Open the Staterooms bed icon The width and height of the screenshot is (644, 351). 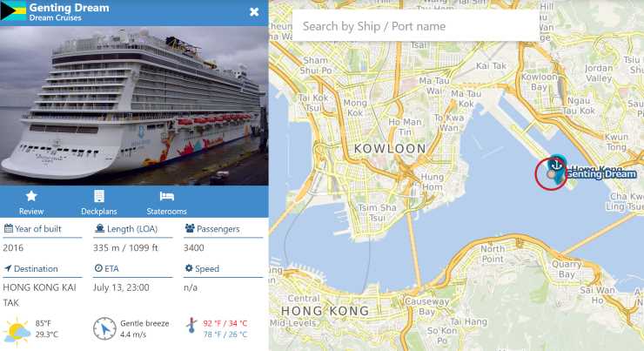pyautogui.click(x=167, y=196)
